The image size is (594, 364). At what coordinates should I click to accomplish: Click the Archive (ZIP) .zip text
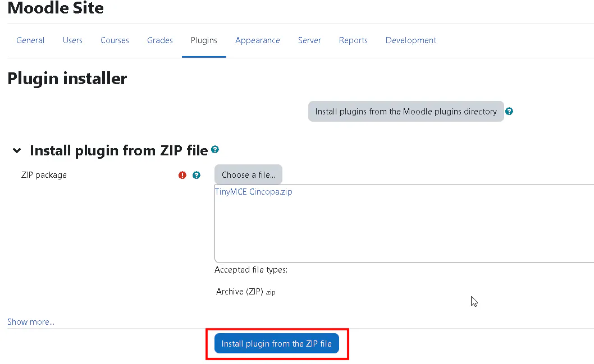[245, 291]
